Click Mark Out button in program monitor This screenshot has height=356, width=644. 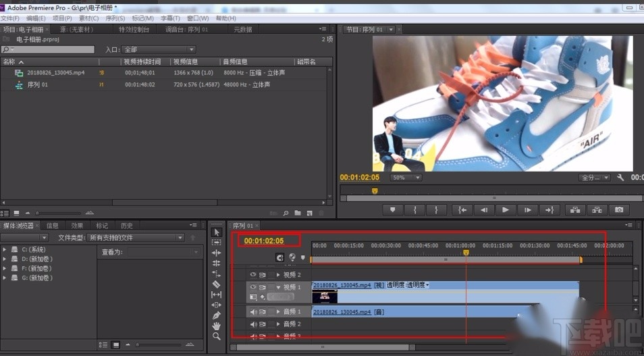(x=436, y=209)
